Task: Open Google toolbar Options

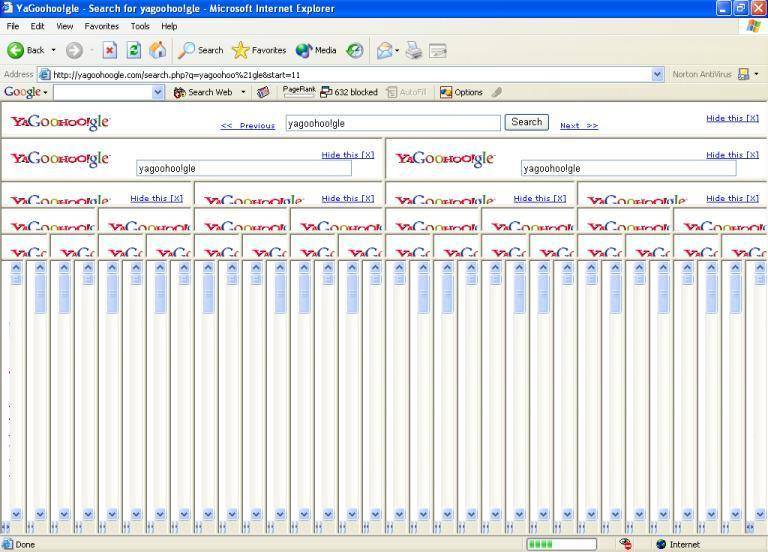Action: click(x=461, y=92)
